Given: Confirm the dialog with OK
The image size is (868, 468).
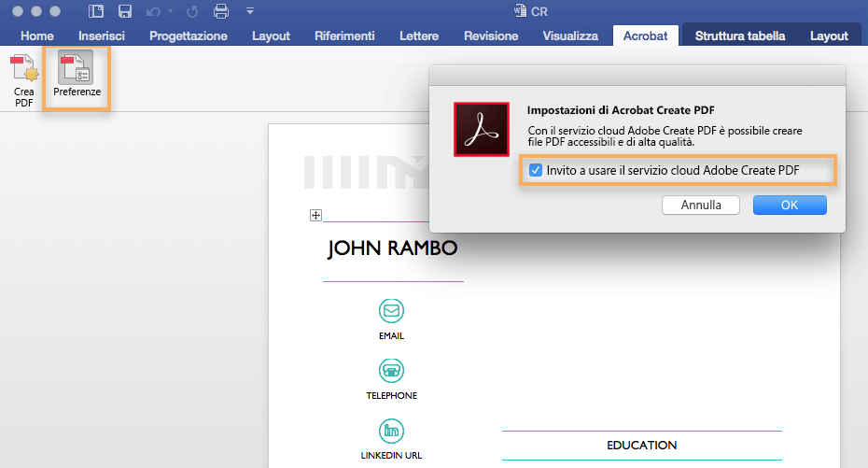Looking at the screenshot, I should coord(790,205).
